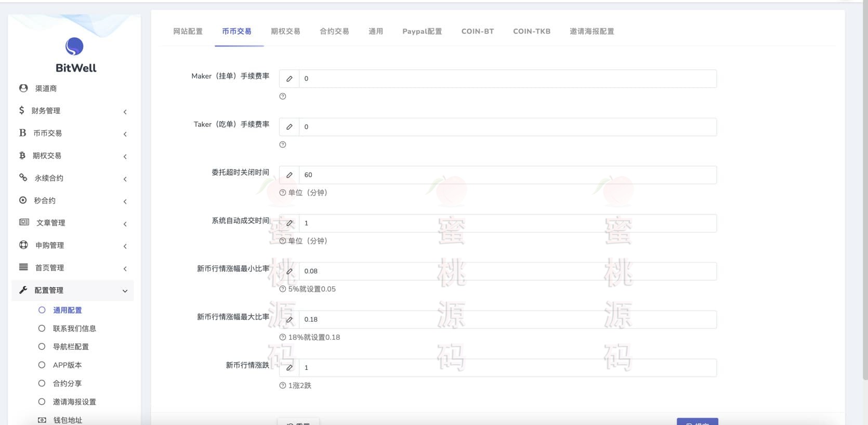Click the 永续合约 link icon in sidebar
The width and height of the screenshot is (868, 425).
(23, 178)
